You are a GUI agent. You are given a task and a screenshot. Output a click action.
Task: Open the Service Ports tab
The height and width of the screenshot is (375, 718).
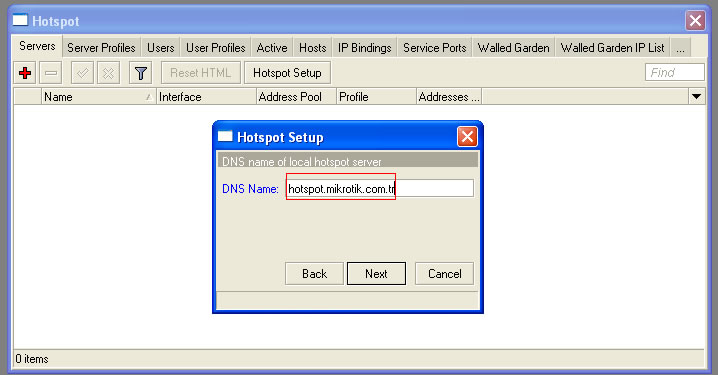click(435, 48)
